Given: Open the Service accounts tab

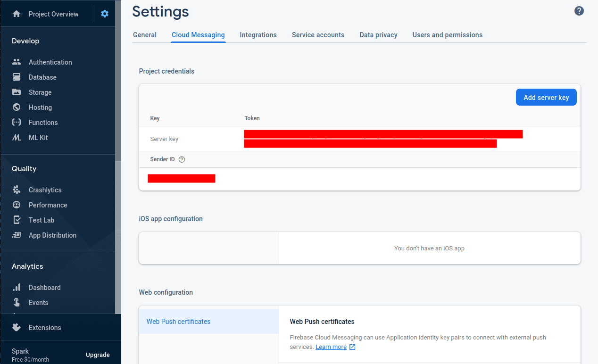Looking at the screenshot, I should pyautogui.click(x=318, y=35).
